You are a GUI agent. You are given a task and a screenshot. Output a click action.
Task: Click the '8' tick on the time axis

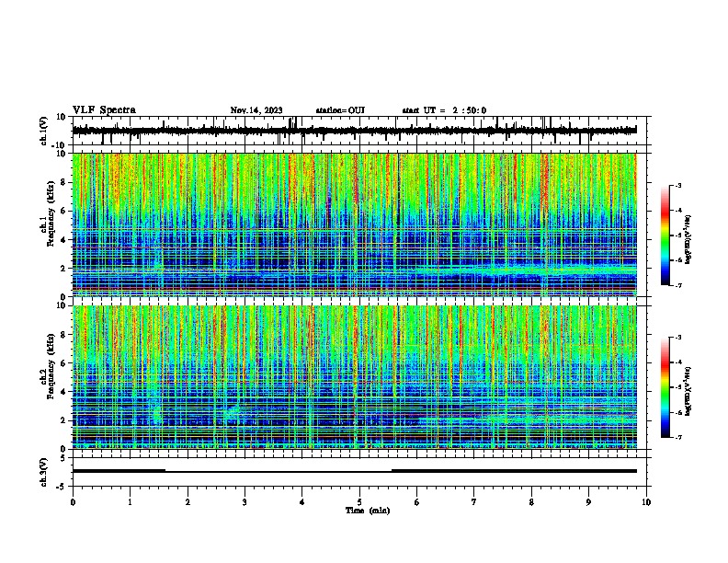coord(531,502)
